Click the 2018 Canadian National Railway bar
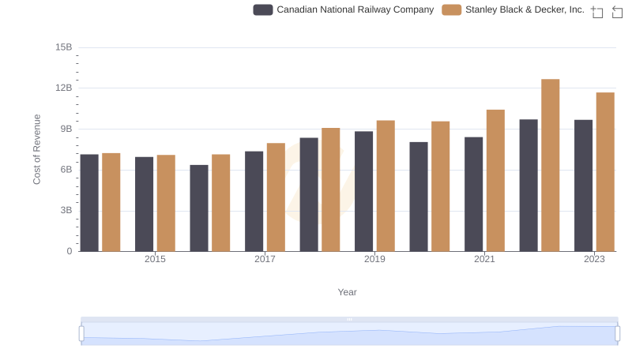The height and width of the screenshot is (364, 632). (x=309, y=194)
